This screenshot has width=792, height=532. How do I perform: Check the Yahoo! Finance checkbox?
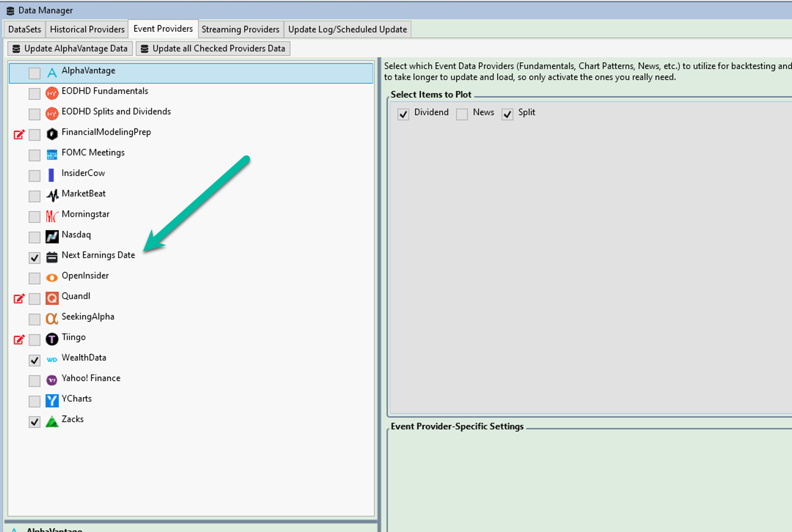tap(34, 381)
